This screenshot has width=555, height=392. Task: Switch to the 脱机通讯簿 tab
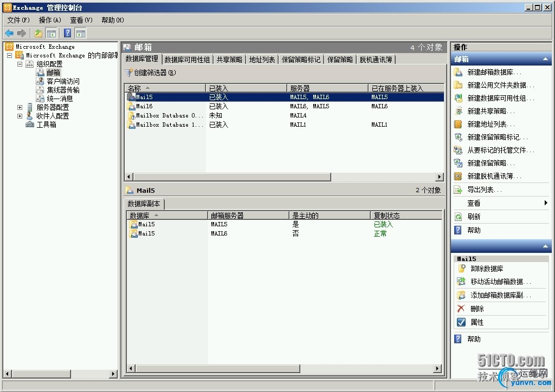376,60
